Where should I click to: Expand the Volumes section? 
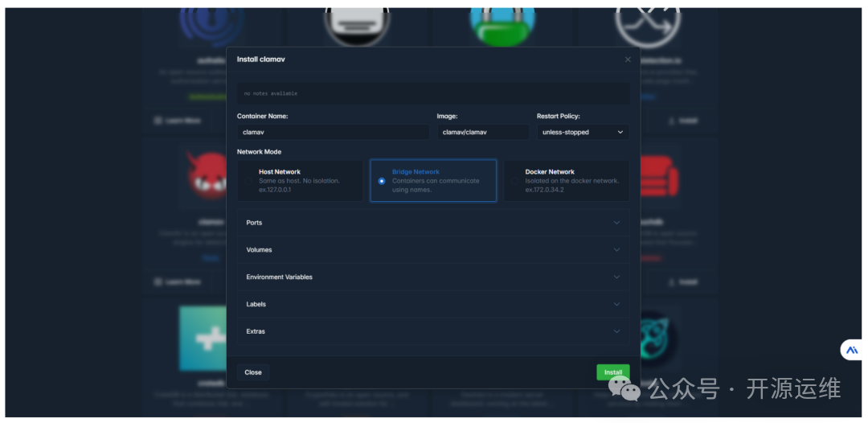pyautogui.click(x=433, y=250)
